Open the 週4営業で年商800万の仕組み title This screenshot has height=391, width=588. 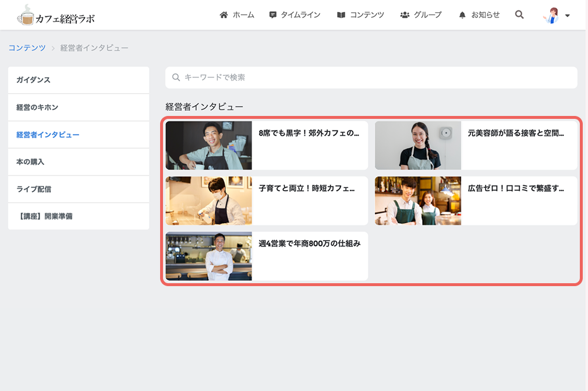click(x=309, y=244)
